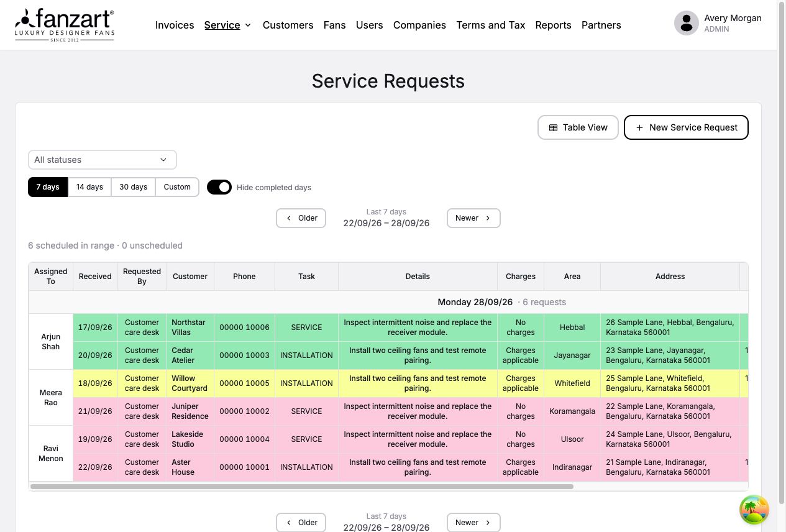Screen dimensions: 786x532
Task: Click the Phone column header
Action: pyautogui.click(x=244, y=277)
